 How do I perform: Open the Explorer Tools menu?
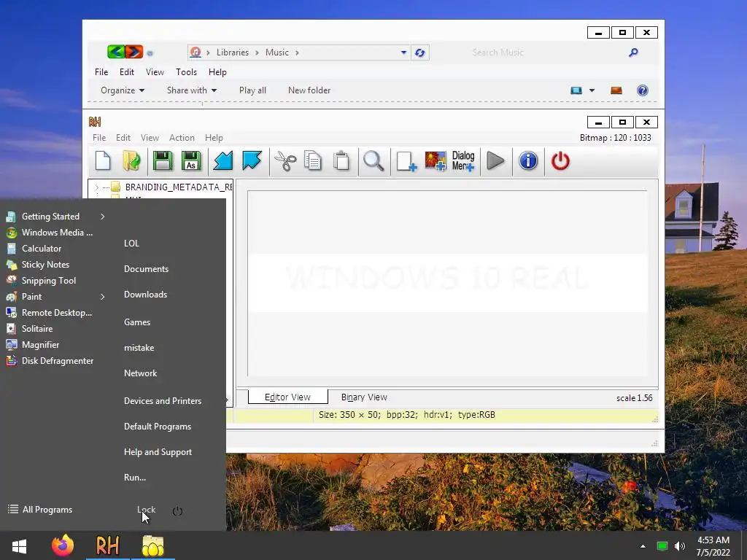(186, 72)
